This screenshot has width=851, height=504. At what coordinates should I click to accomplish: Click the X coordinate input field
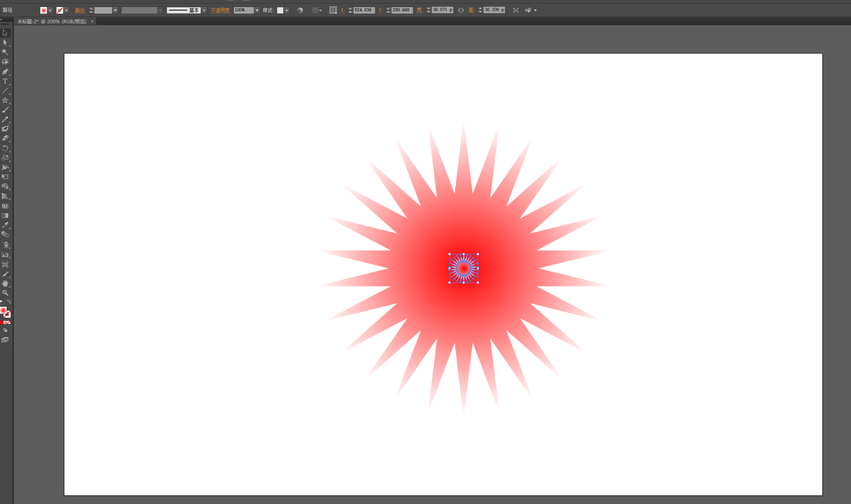click(363, 10)
